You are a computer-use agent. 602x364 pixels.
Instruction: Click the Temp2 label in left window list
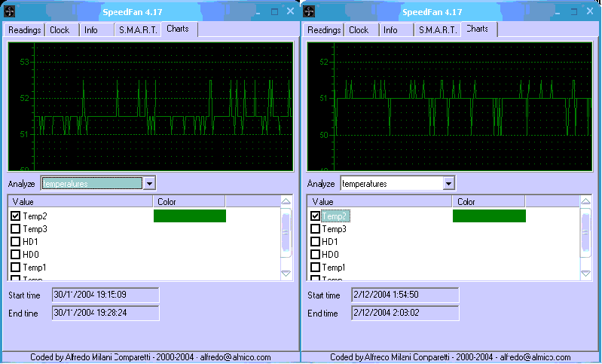[35, 216]
